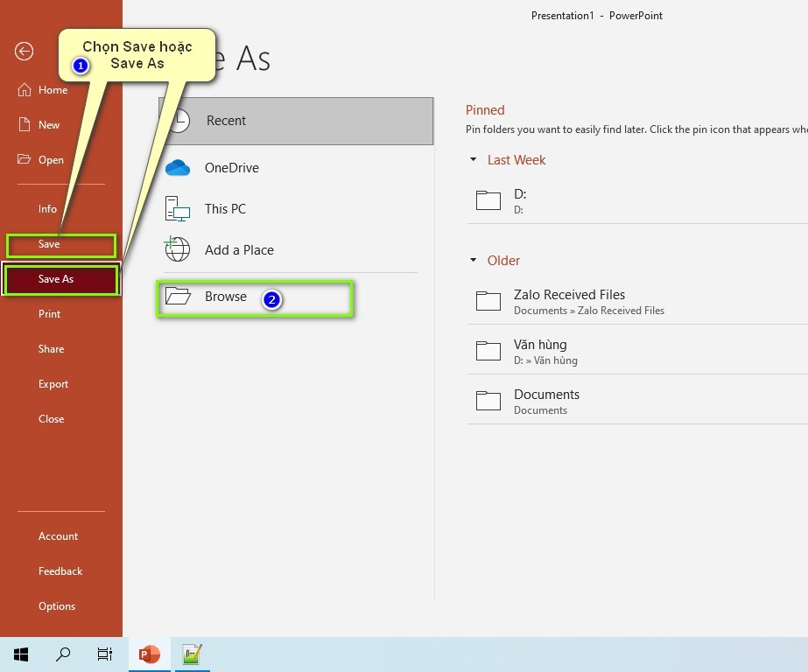Collapse the Older group
Viewport: 808px width, 672px height.
point(473,260)
